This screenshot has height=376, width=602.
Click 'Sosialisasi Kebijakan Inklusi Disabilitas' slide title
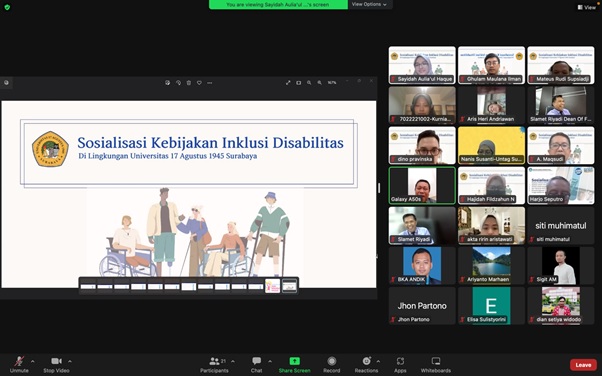pos(210,142)
